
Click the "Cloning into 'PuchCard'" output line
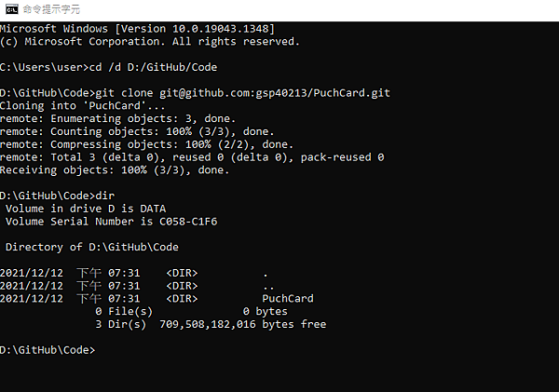[82, 106]
